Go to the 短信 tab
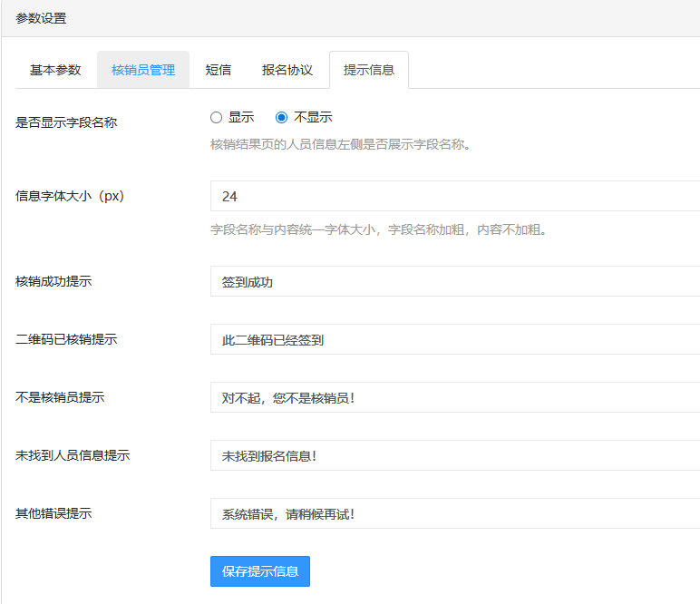This screenshot has width=700, height=604. click(x=218, y=70)
